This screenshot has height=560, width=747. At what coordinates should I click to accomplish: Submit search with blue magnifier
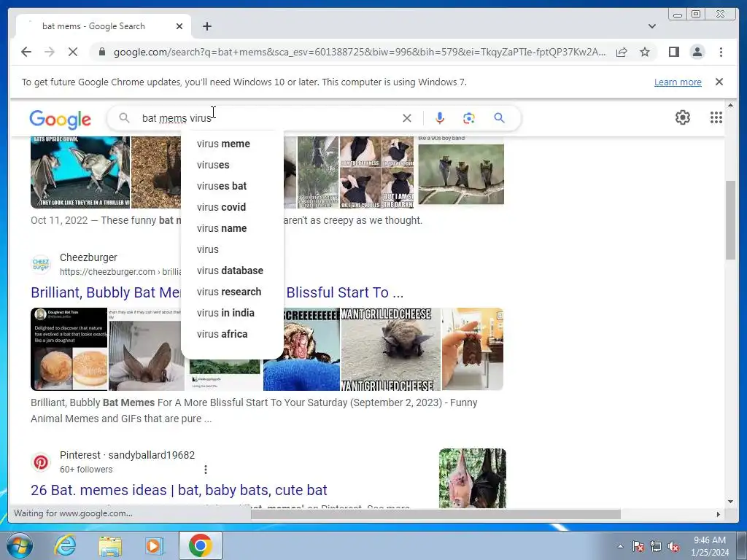point(499,117)
